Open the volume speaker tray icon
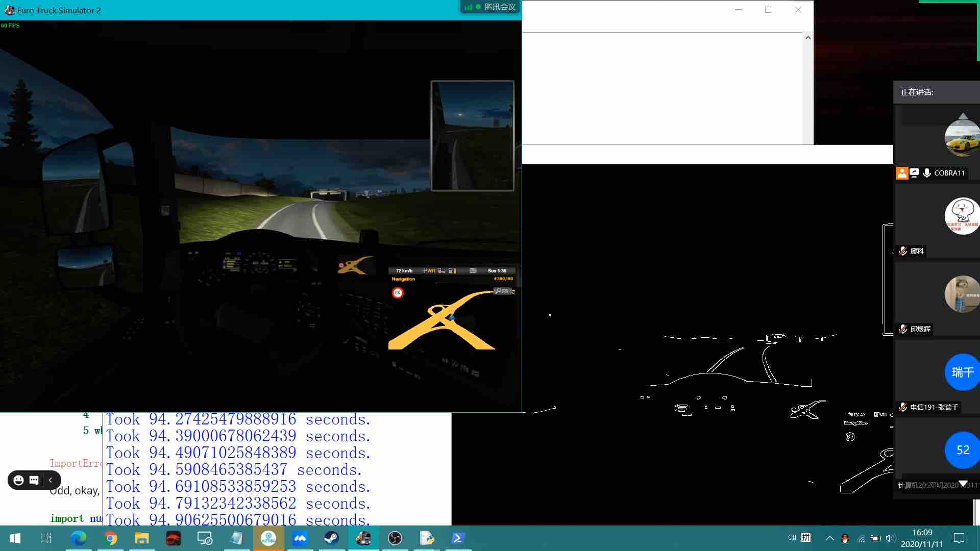980x551 pixels. click(891, 538)
